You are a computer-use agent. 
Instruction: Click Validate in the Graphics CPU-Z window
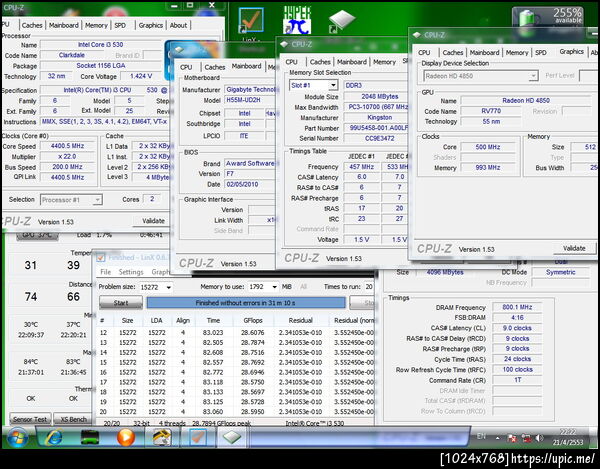tap(574, 248)
